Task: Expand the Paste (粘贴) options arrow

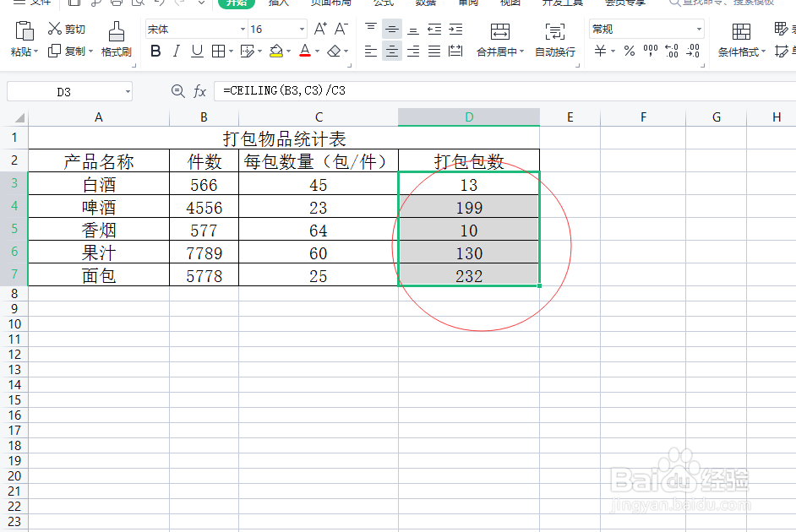Action: point(36,52)
